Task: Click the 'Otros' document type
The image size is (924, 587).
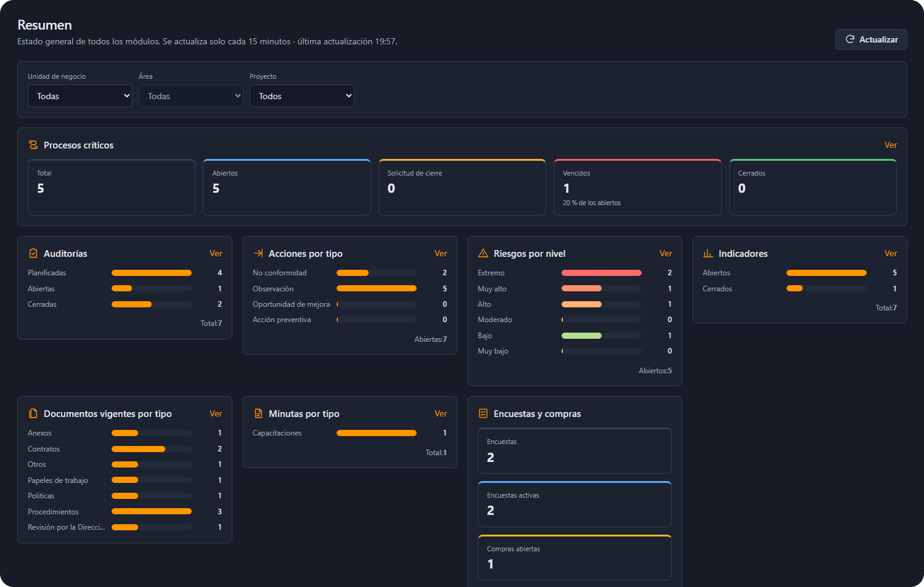Action: (37, 464)
